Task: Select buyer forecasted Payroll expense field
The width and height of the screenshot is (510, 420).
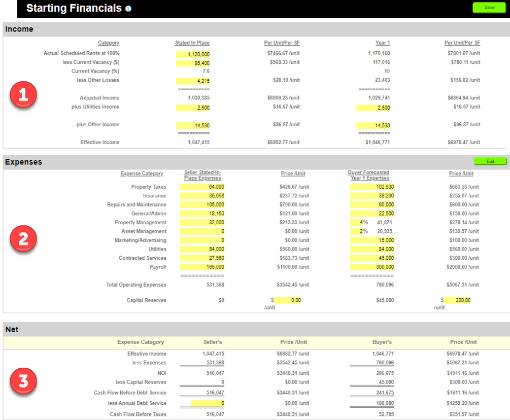Action: click(372, 267)
